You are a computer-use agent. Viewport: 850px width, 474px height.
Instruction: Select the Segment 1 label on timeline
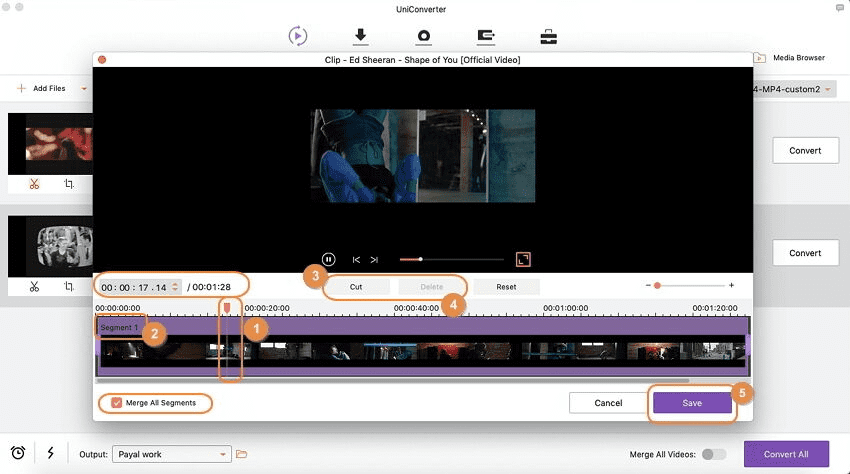click(119, 327)
